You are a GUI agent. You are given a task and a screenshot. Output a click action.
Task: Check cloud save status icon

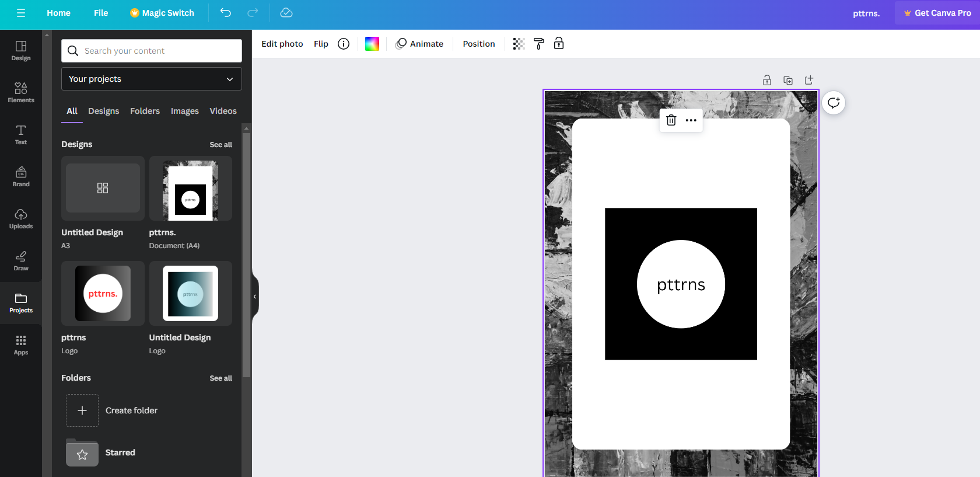pos(286,13)
